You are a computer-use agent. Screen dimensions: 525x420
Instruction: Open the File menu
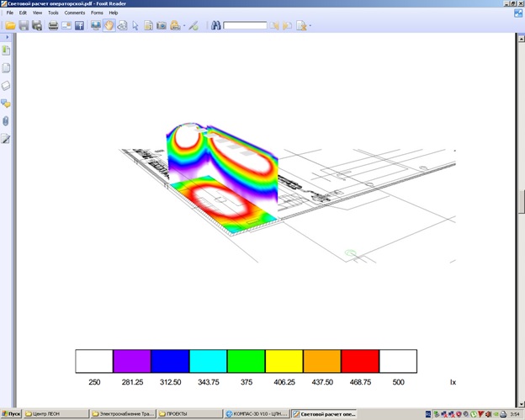pyautogui.click(x=10, y=13)
